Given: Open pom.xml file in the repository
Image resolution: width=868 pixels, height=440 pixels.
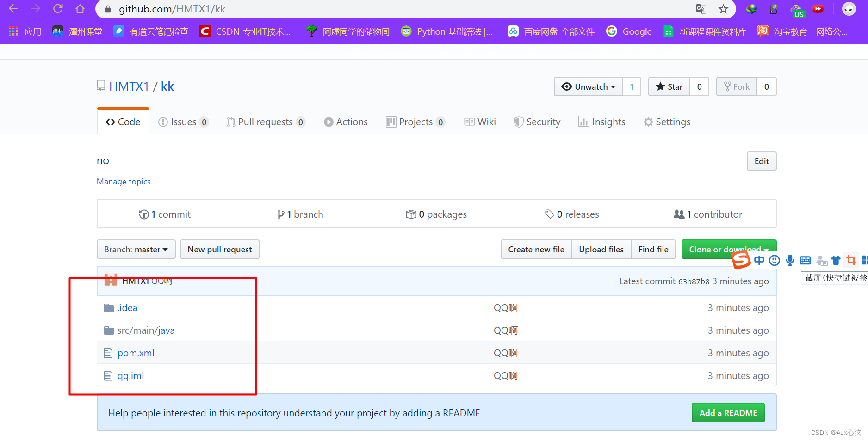Looking at the screenshot, I should (136, 353).
